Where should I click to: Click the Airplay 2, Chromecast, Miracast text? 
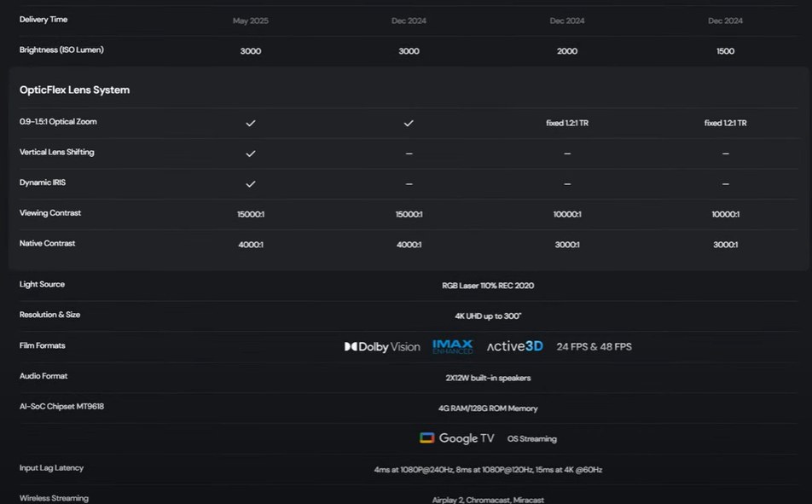488,500
